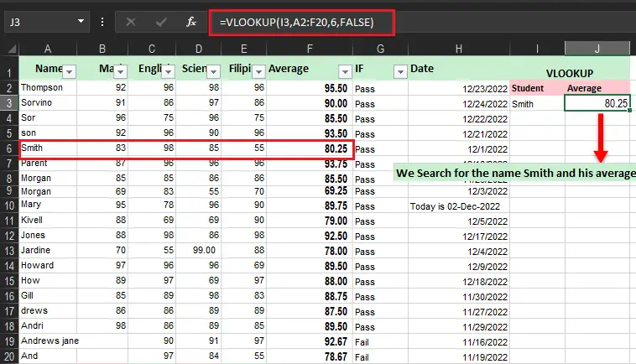Click the Select All corner triangle
Viewport: 636px width, 364px height.
pos(12,49)
